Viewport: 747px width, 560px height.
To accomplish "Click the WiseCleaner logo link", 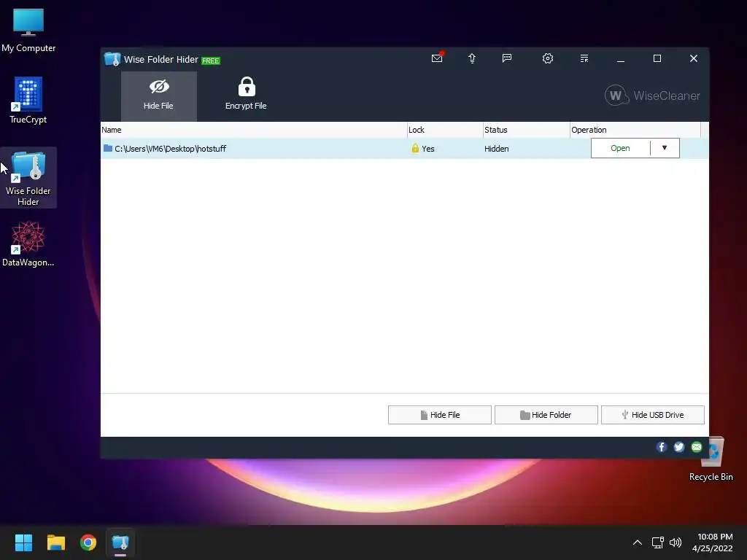I will tap(652, 96).
